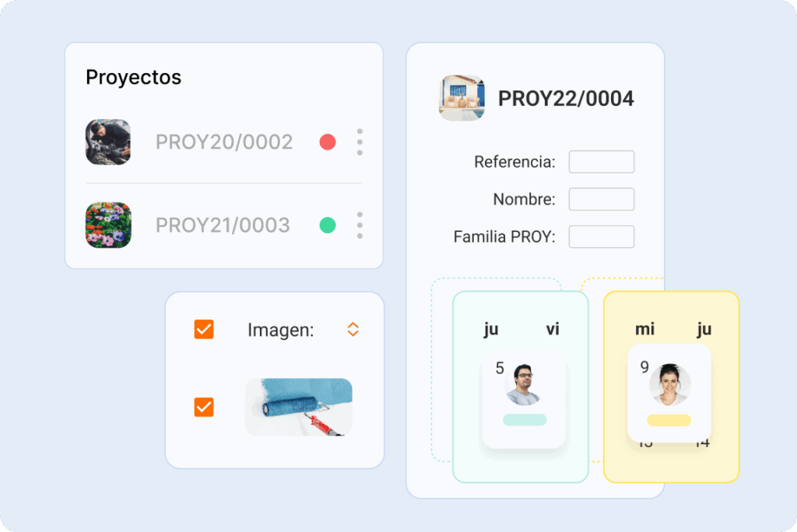The height and width of the screenshot is (532, 797).
Task: Open three-dot menu for PROY21/0003
Action: [360, 225]
